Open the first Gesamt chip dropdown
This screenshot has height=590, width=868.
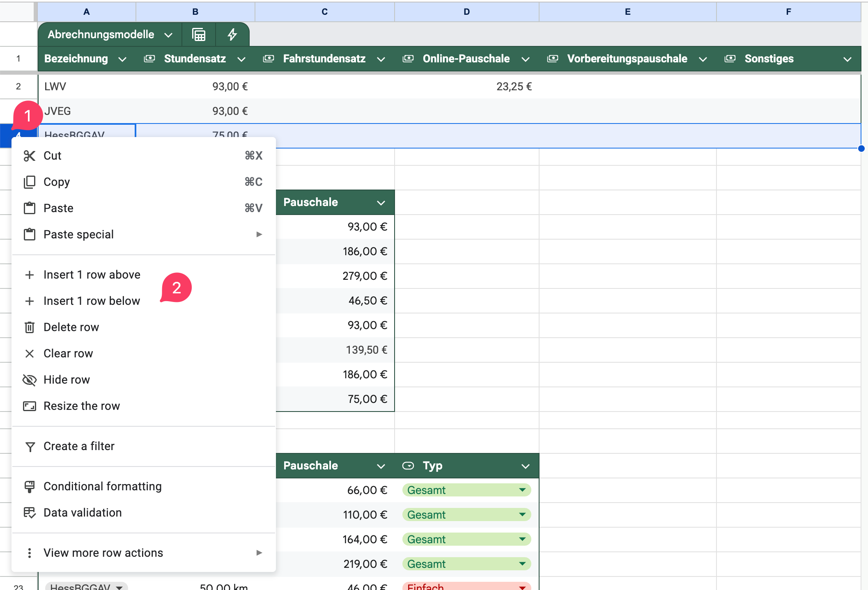coord(522,490)
